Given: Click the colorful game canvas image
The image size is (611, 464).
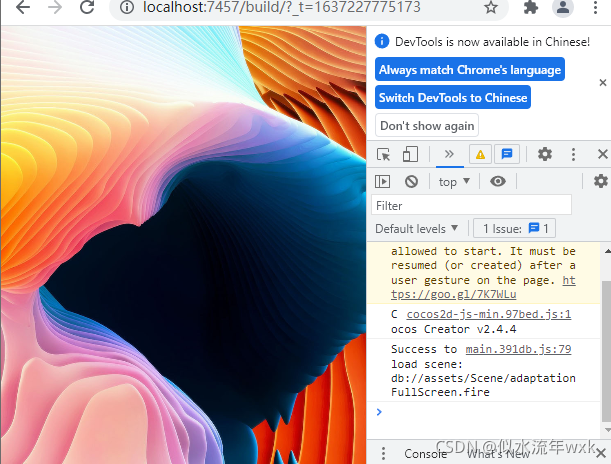Looking at the screenshot, I should coord(184,245).
